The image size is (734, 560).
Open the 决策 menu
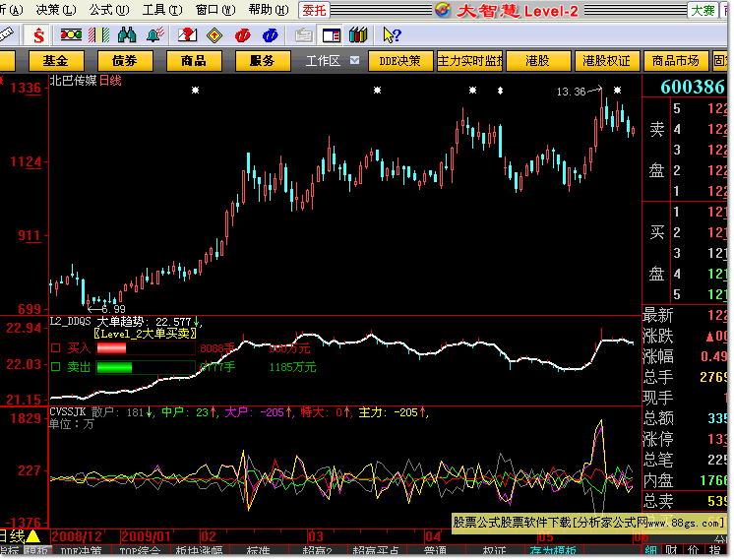click(x=56, y=10)
